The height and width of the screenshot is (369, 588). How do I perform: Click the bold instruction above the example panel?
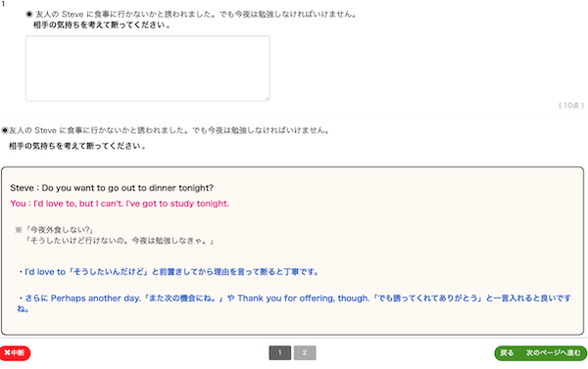click(x=77, y=146)
